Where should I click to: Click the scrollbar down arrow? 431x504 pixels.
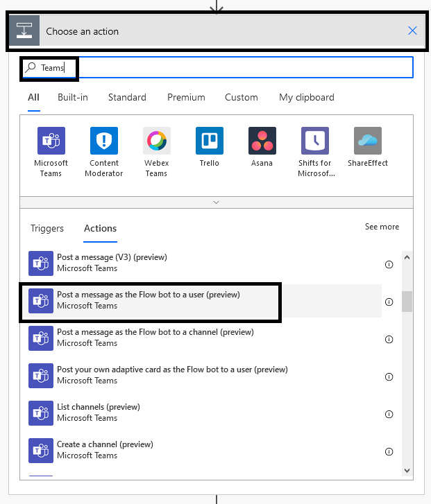point(407,471)
